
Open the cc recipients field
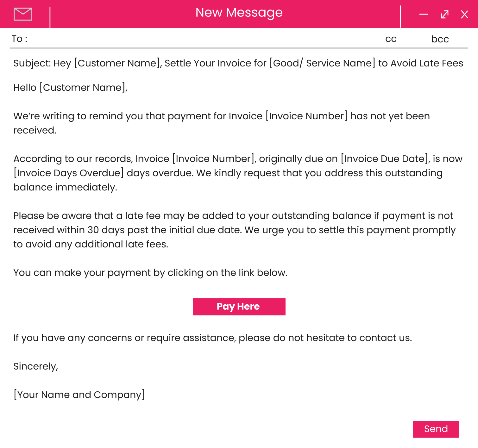pos(390,39)
